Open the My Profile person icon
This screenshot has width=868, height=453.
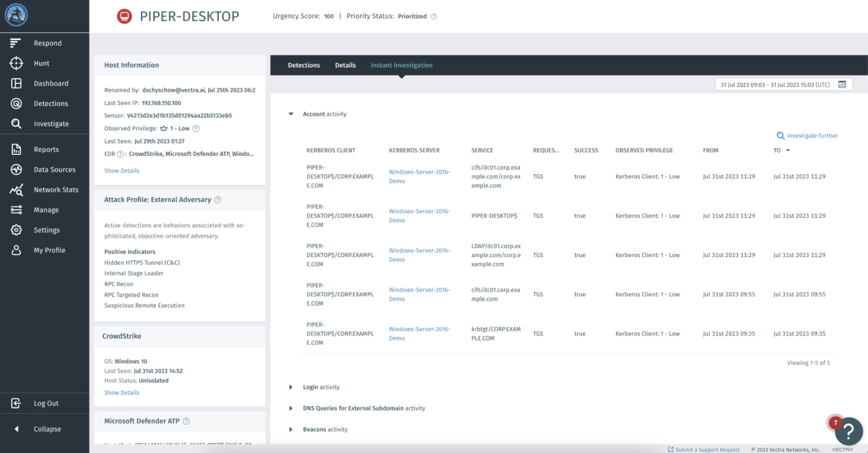click(16, 250)
